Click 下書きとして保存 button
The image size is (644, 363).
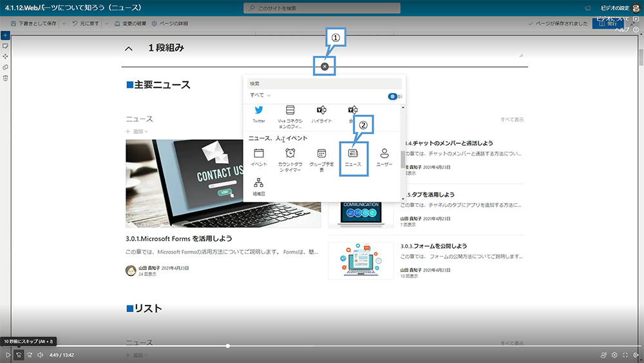[33, 23]
